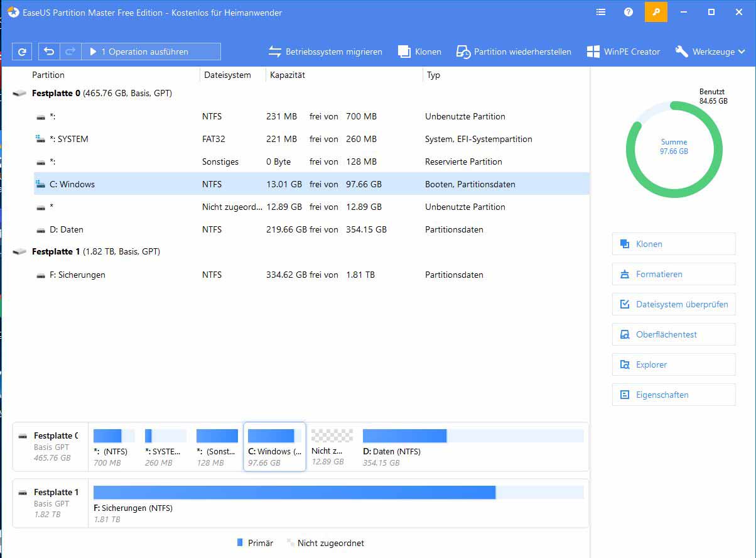Open the Klonen tool in top toolbar
This screenshot has height=558, width=756.
click(x=419, y=52)
